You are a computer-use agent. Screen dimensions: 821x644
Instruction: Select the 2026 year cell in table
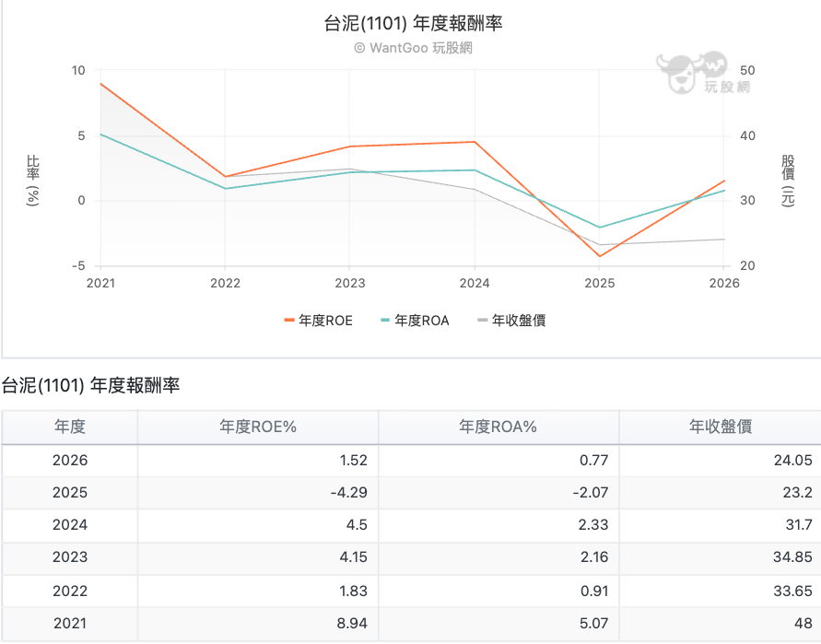(70, 461)
